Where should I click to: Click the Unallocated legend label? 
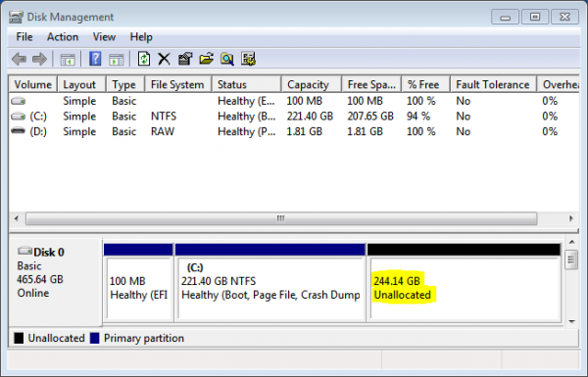(x=56, y=338)
